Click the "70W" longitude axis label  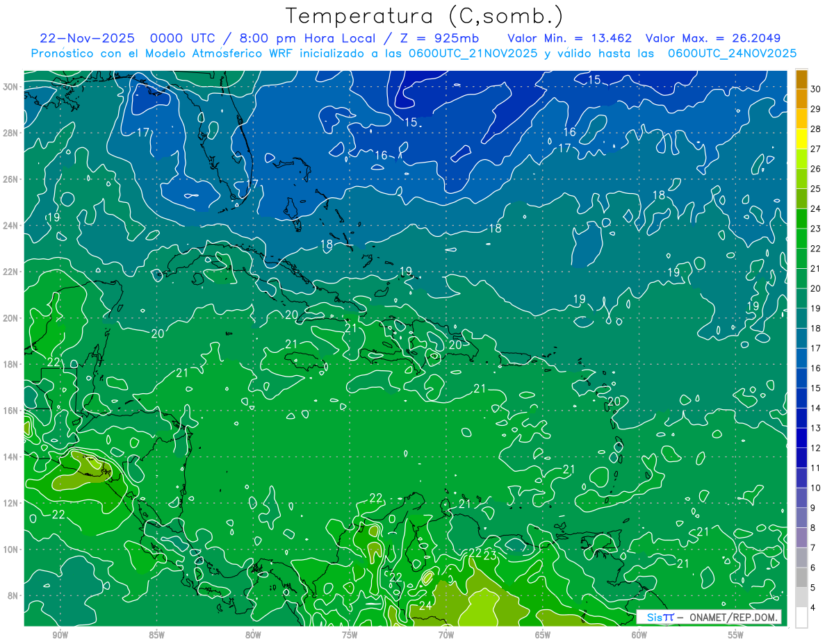click(446, 635)
